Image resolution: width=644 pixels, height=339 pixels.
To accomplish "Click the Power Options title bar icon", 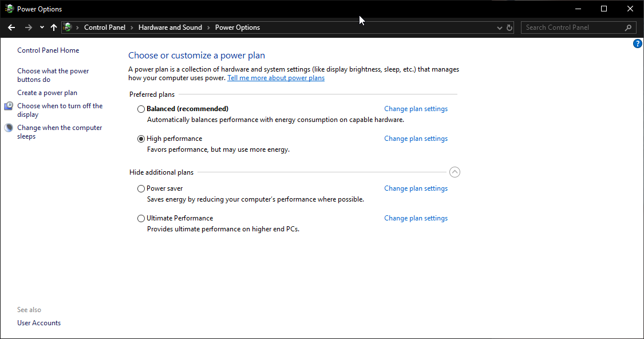I will [x=9, y=9].
